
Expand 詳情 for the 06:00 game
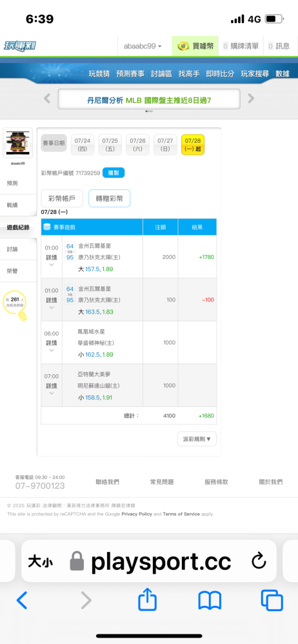point(52,342)
